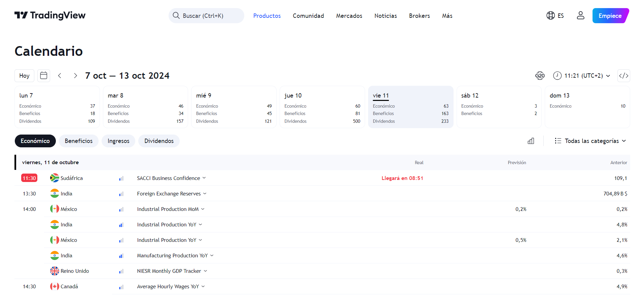Click the Empiece button
Screen dimensions: 644x295
pos(610,16)
